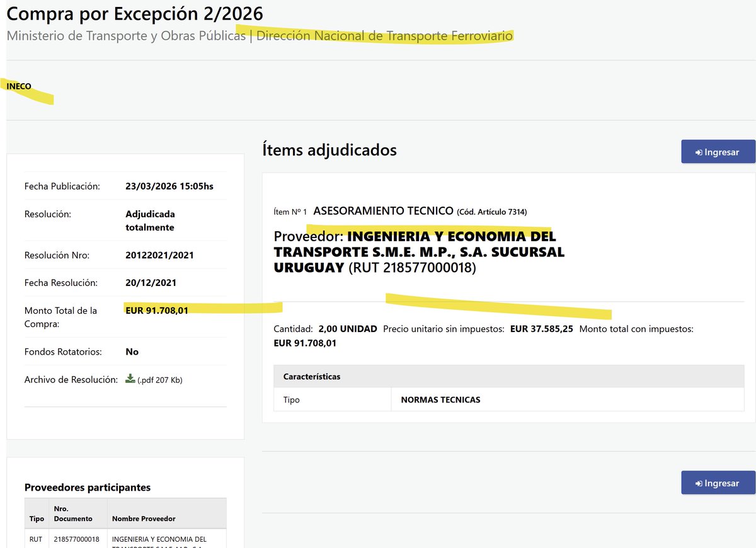Click the lower Ingresar button
The height and width of the screenshot is (548, 756).
[x=718, y=482]
